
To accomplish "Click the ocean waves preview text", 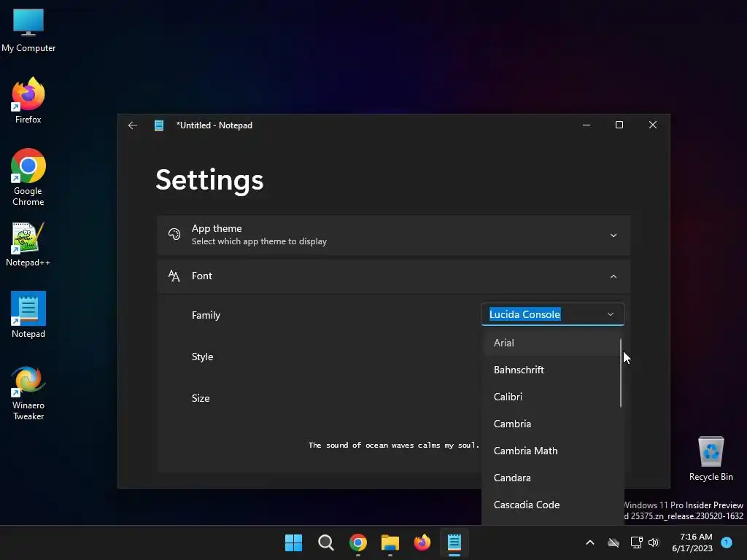I will click(393, 446).
